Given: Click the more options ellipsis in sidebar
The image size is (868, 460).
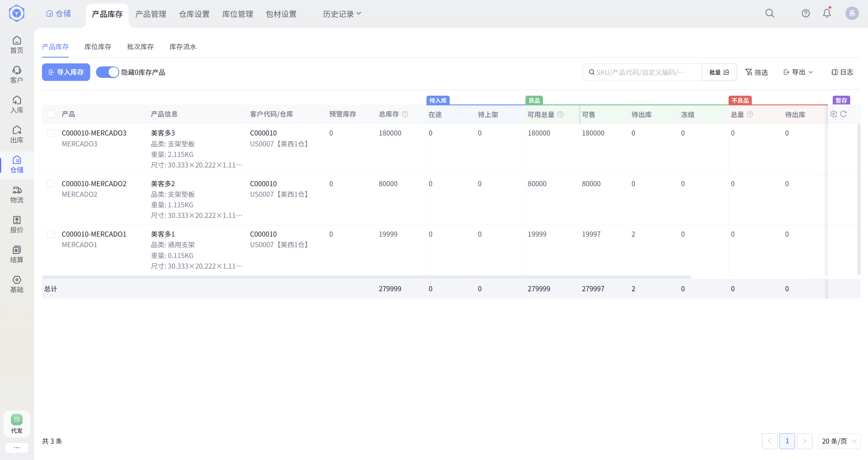Looking at the screenshot, I should (17, 448).
